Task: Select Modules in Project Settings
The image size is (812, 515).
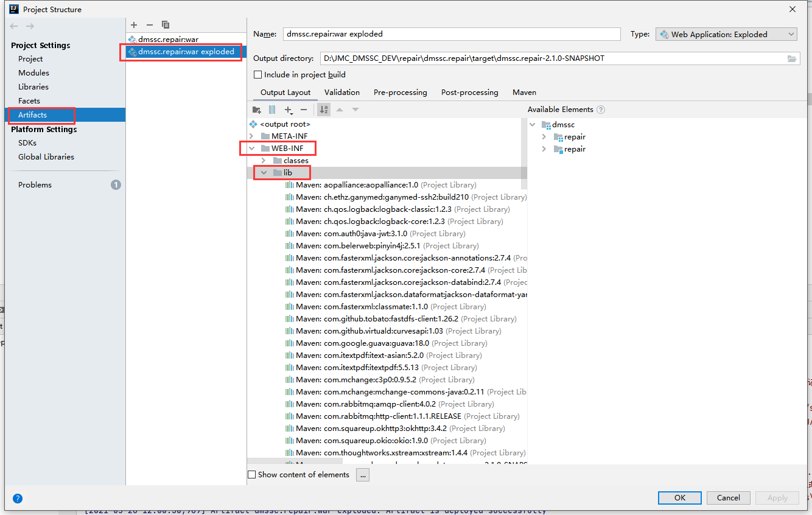Action: (34, 73)
